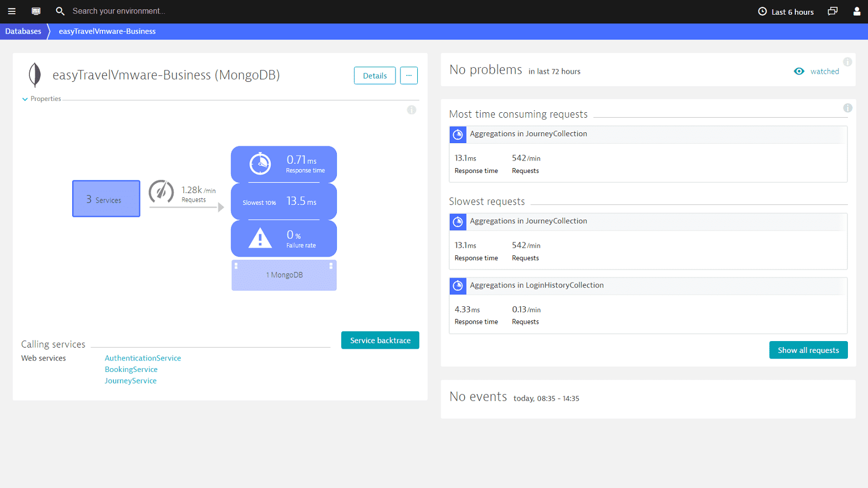Click the No events heading
This screenshot has height=488, width=868.
point(478,397)
